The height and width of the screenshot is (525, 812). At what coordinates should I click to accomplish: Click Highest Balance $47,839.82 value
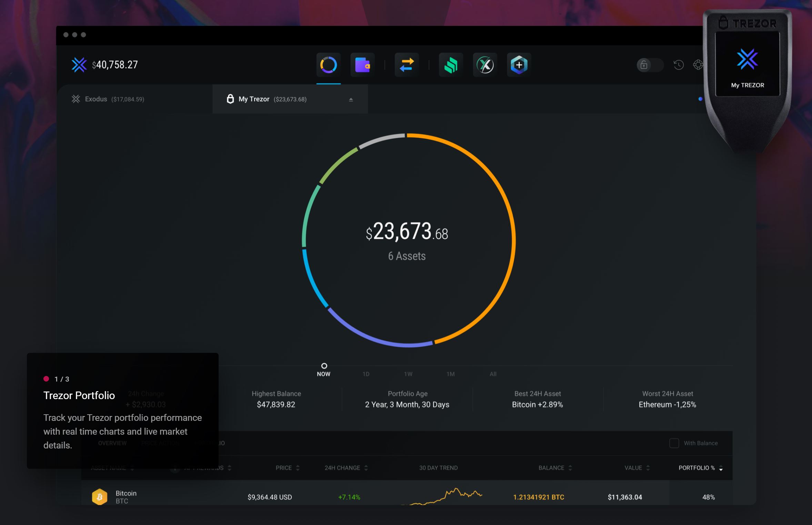click(276, 405)
